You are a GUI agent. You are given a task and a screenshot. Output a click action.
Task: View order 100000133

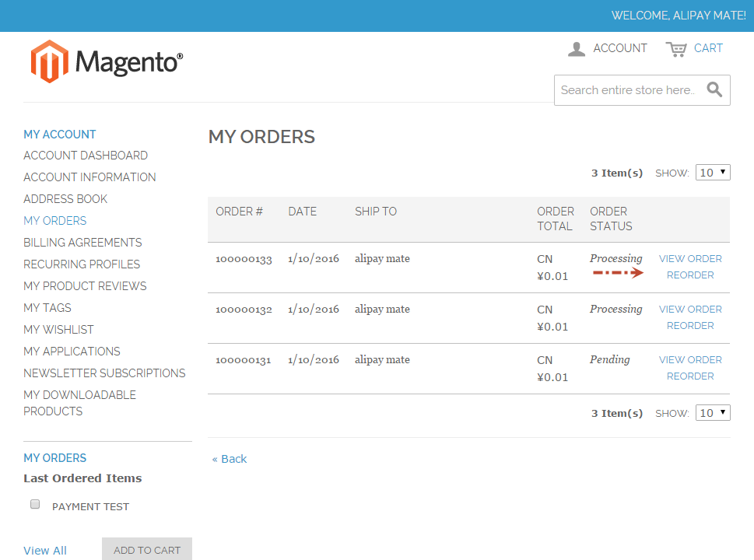tap(690, 258)
